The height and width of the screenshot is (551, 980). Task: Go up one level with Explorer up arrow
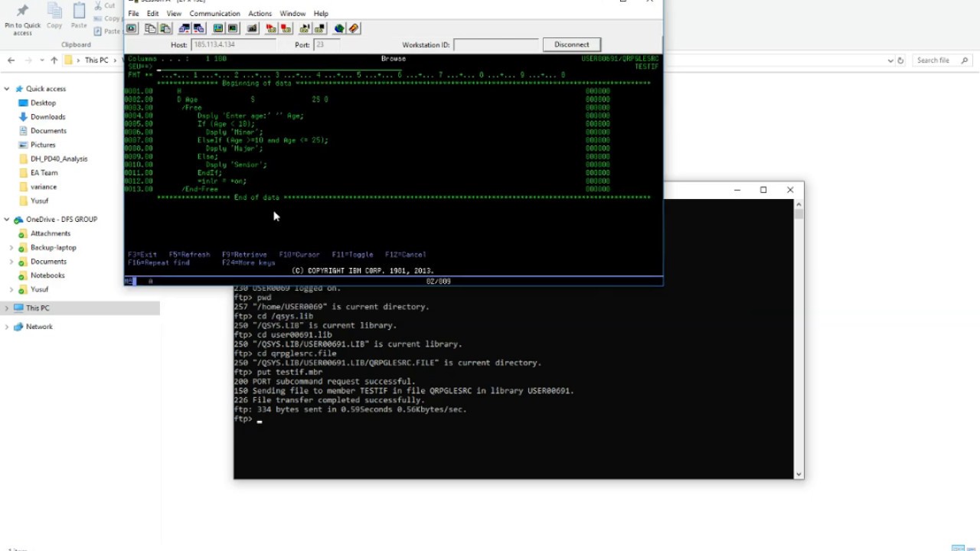tap(54, 60)
